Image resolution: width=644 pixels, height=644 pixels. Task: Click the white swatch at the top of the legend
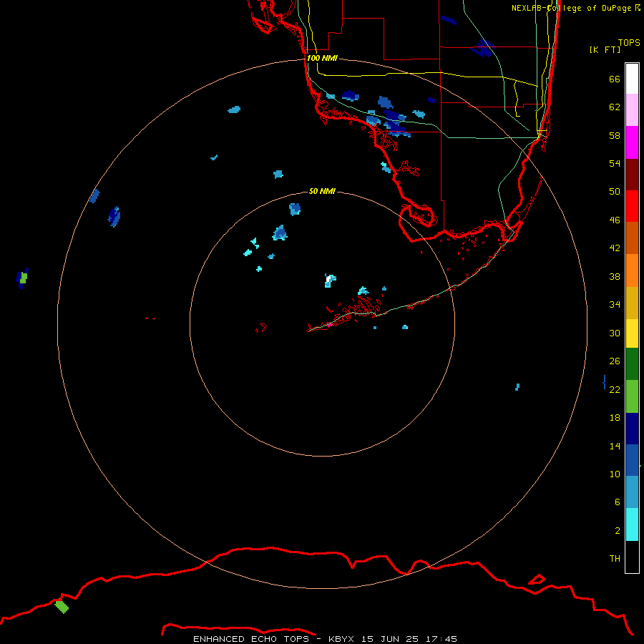click(x=632, y=79)
